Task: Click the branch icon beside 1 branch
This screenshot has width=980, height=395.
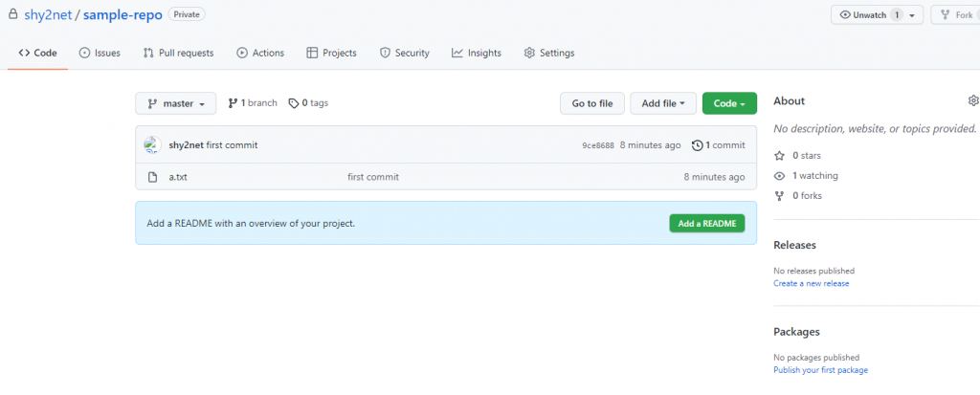Action: pos(234,103)
